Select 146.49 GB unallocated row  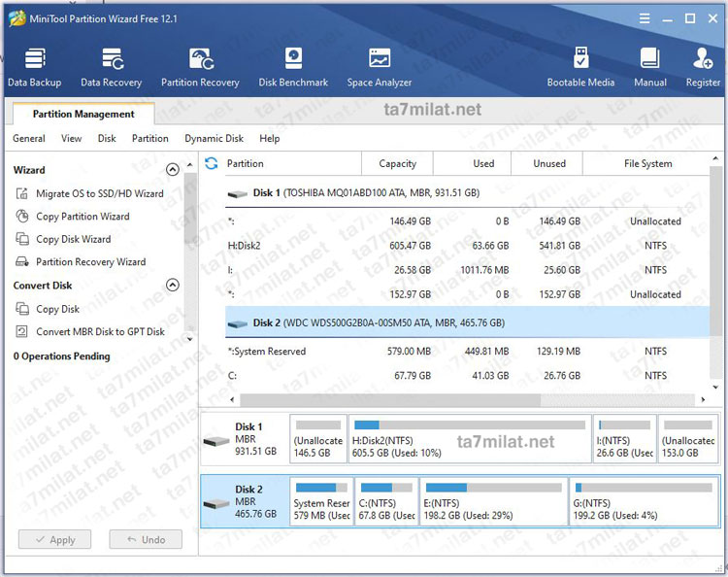click(468, 221)
